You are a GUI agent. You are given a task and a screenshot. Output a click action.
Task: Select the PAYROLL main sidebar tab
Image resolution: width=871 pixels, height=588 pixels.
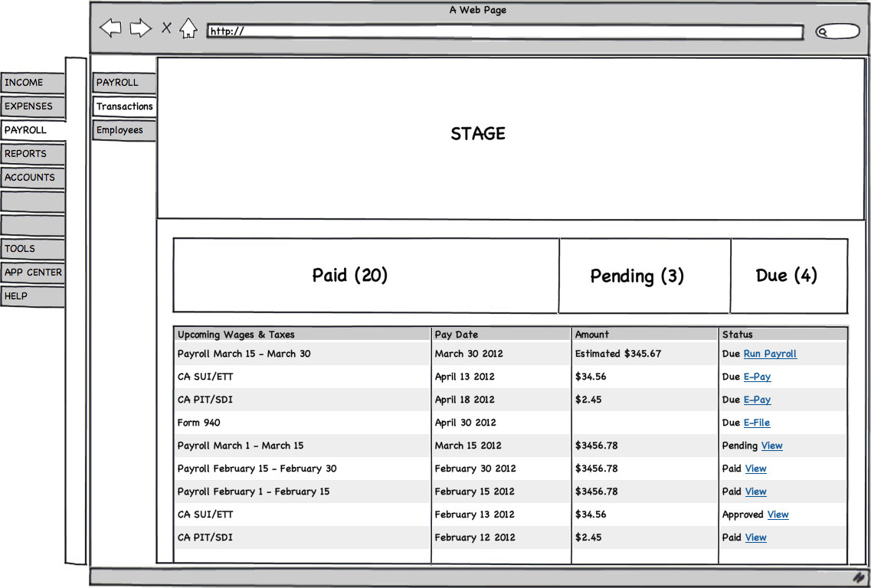click(x=34, y=130)
